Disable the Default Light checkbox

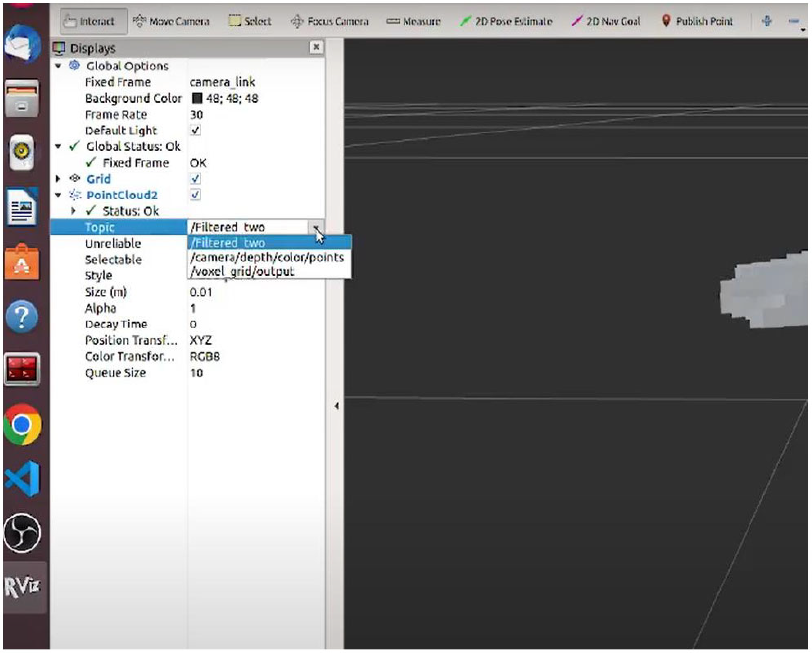pos(196,131)
